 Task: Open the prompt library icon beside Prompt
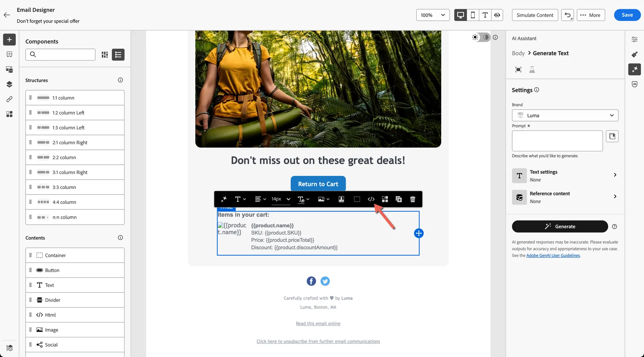click(612, 136)
